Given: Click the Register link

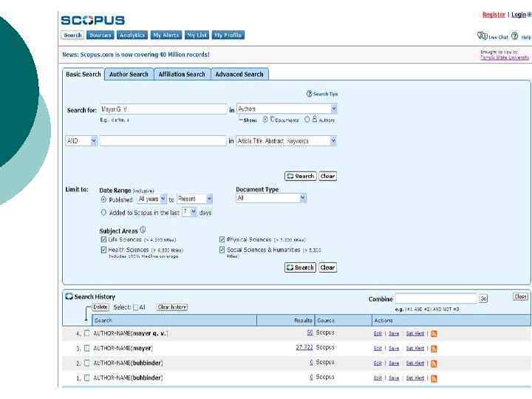Looking at the screenshot, I should click(x=494, y=14).
